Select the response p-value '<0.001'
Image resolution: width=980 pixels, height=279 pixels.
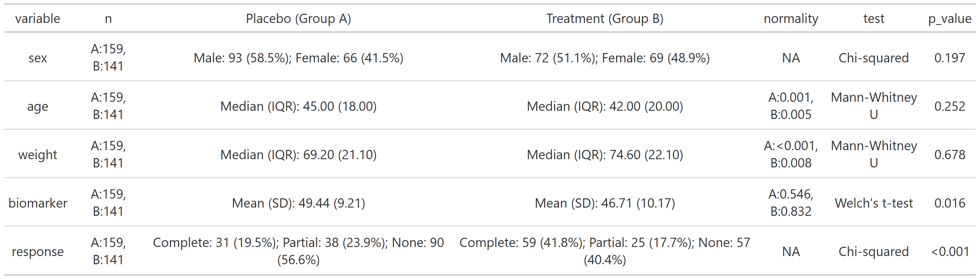pos(950,252)
